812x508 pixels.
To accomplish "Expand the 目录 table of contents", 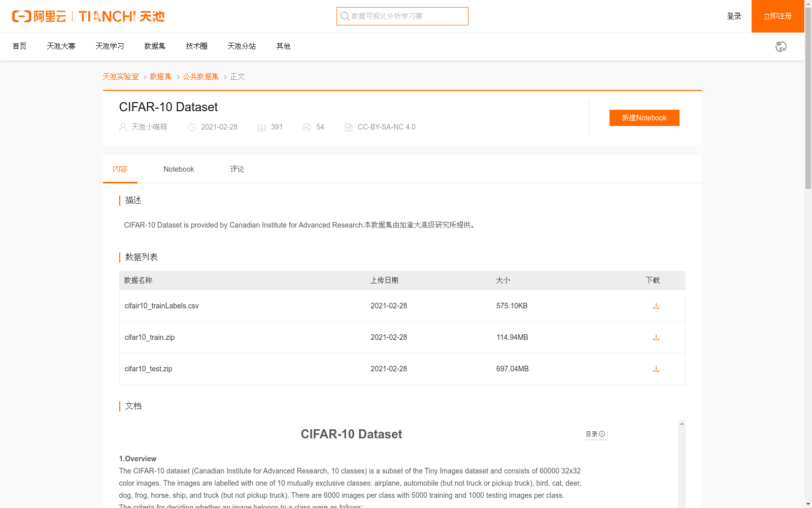I will coord(596,434).
